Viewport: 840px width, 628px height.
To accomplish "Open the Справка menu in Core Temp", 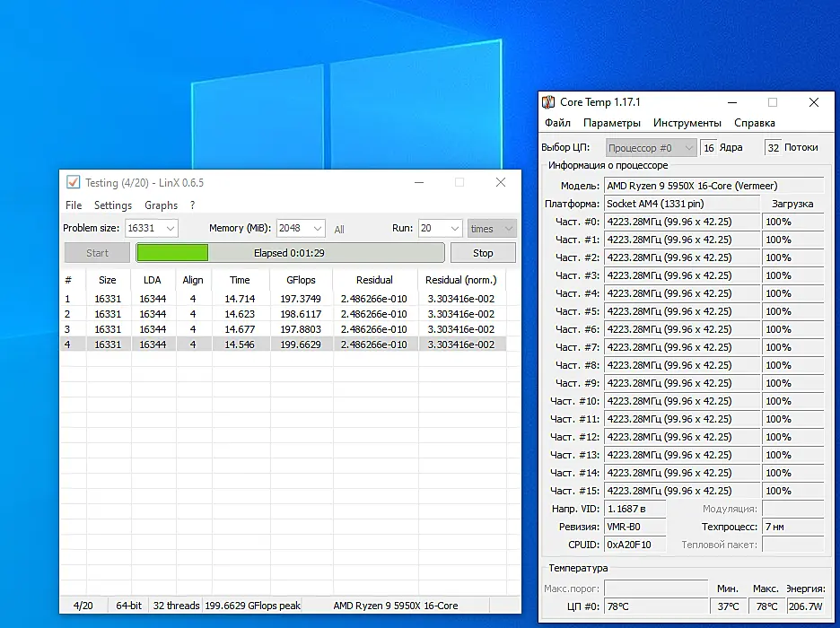I will 754,123.
